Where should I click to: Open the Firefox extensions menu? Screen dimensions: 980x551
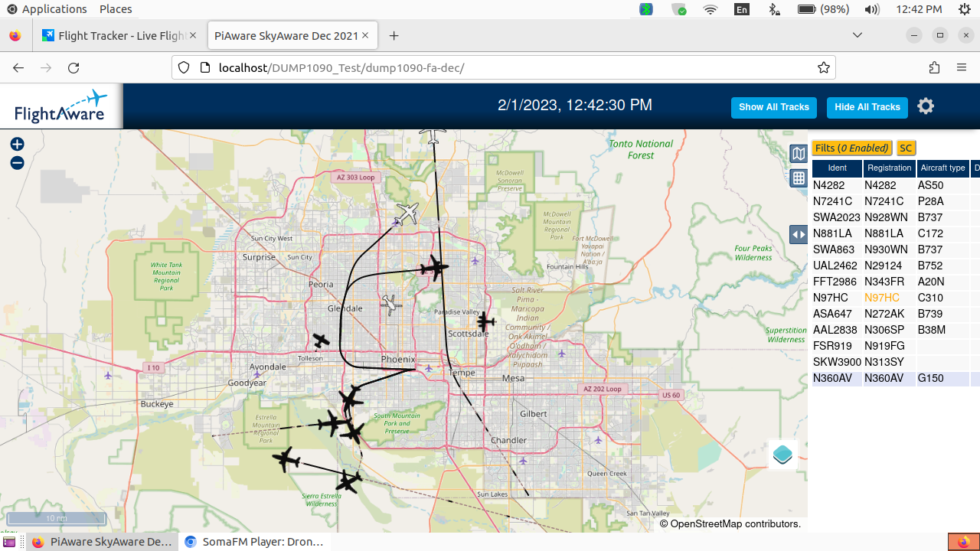tap(934, 67)
